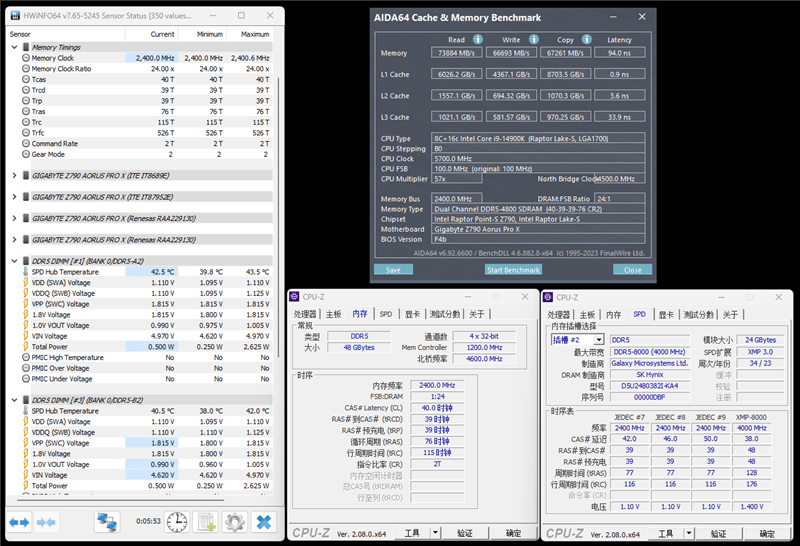Click 确定 button in CPU-Z SPD window
This screenshot has height=546, width=800.
pyautogui.click(x=767, y=534)
